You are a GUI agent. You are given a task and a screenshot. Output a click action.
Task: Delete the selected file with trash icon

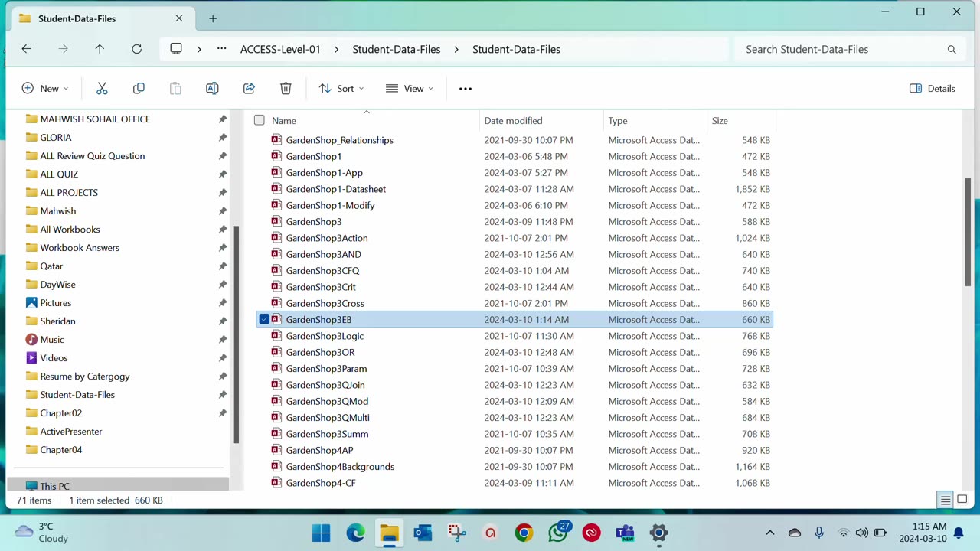[x=286, y=89]
